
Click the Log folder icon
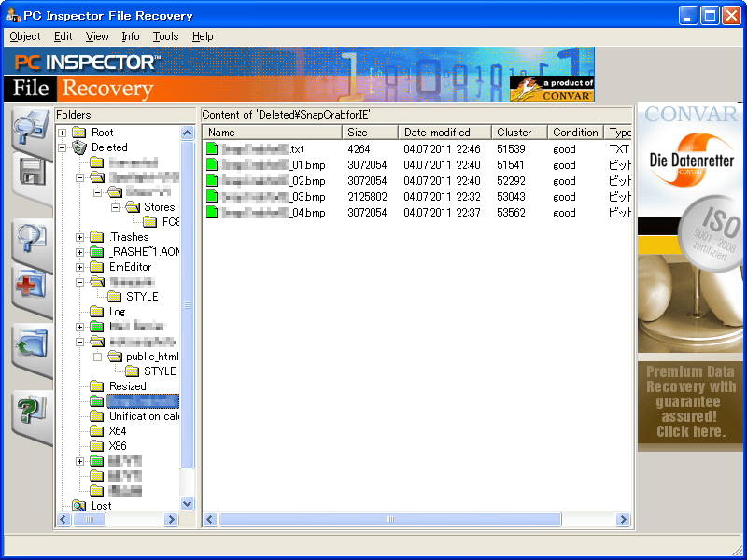(97, 312)
